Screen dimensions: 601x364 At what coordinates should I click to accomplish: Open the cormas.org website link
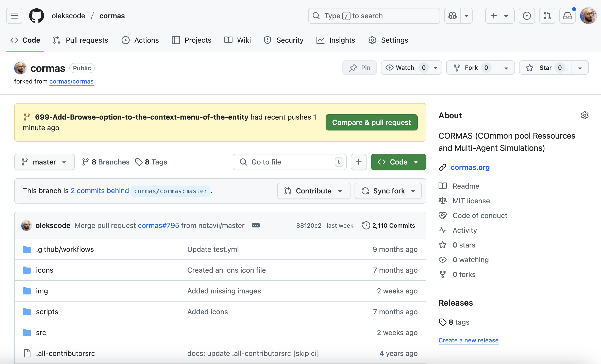point(470,168)
